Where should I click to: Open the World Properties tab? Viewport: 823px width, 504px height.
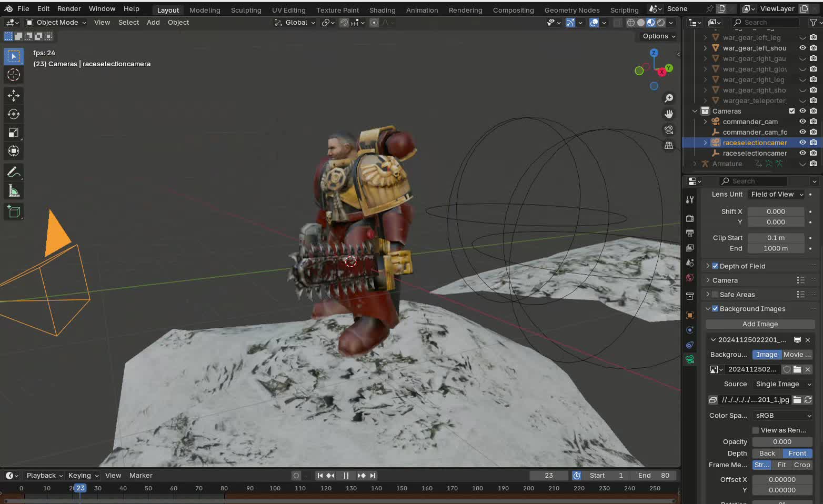point(690,277)
